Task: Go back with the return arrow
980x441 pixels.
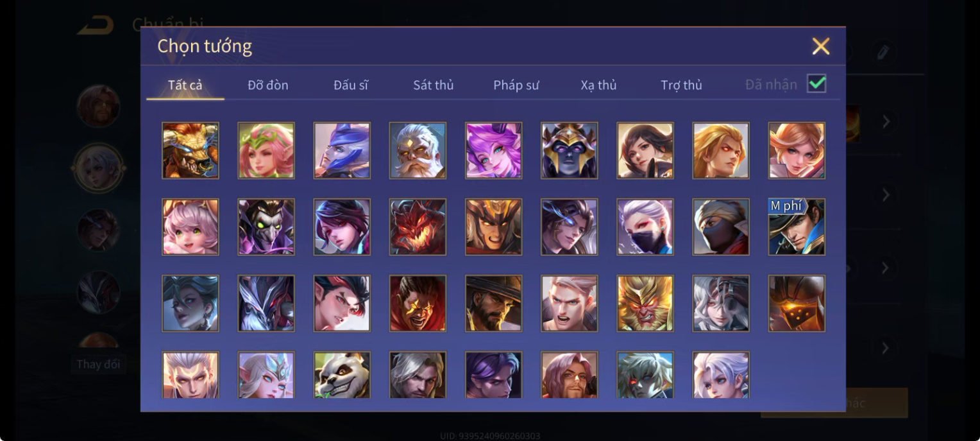Action: tap(95, 26)
